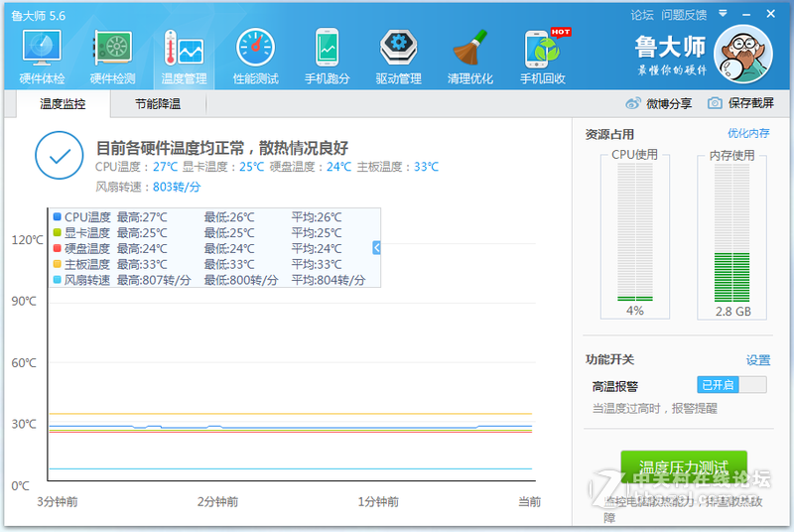Open the title bar main menu dropdown

(725, 15)
